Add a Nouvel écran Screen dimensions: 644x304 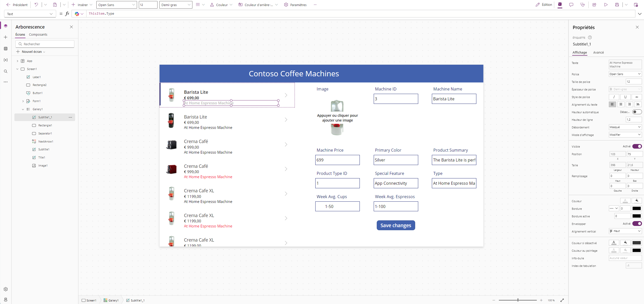[31, 52]
